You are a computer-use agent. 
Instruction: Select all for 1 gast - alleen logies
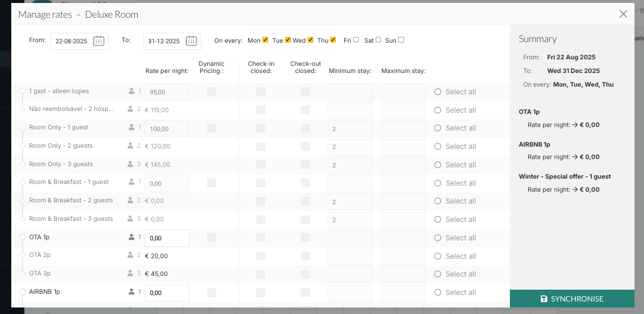click(x=455, y=91)
